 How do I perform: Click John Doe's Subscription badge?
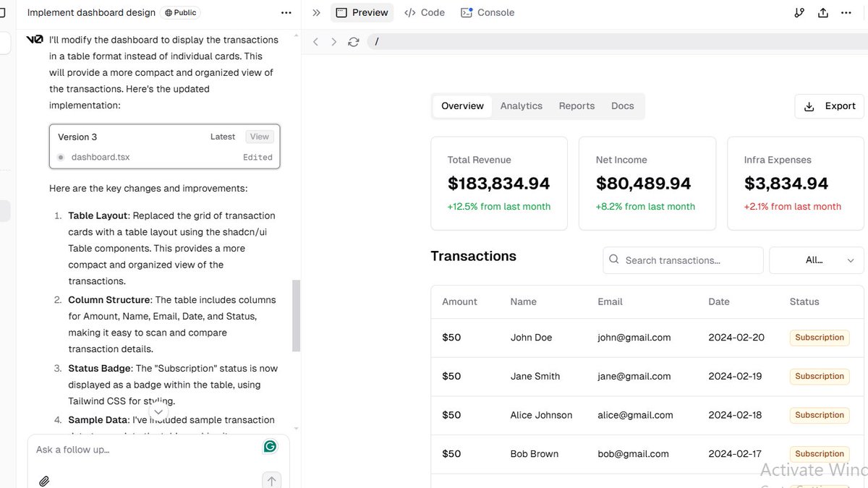point(820,338)
